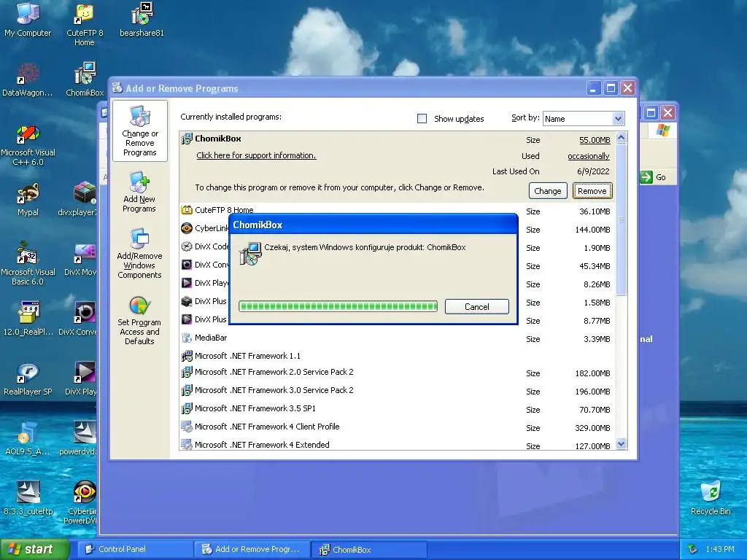Click the occasionally usage value
Screen dimensions: 747x560
click(x=589, y=156)
